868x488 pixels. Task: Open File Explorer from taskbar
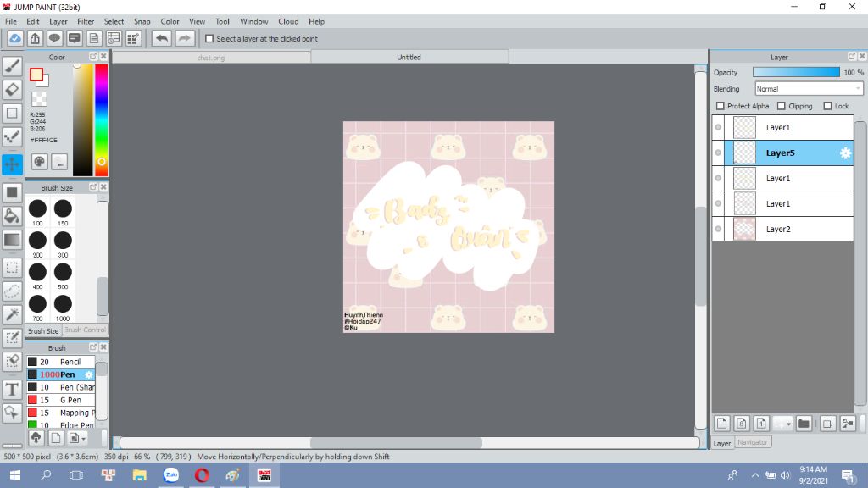point(140,475)
